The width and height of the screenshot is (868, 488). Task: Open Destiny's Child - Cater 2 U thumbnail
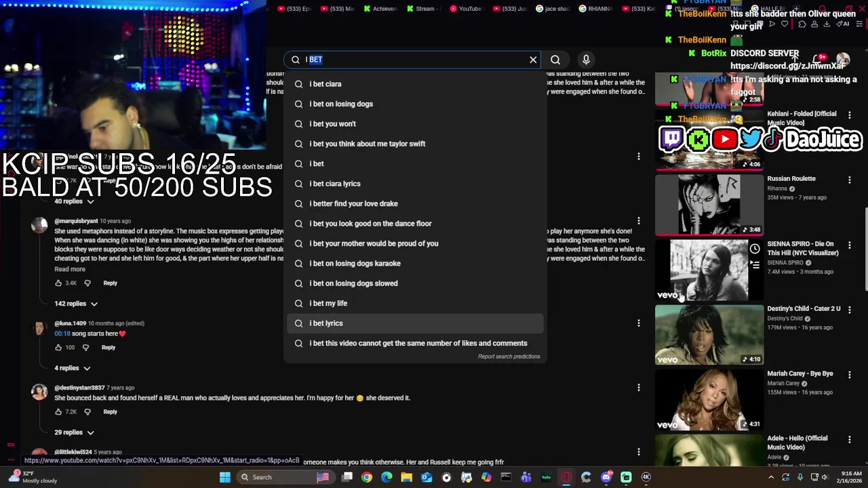tap(709, 334)
